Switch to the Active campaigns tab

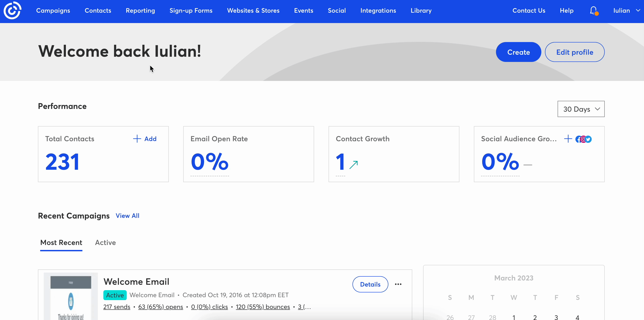(105, 242)
